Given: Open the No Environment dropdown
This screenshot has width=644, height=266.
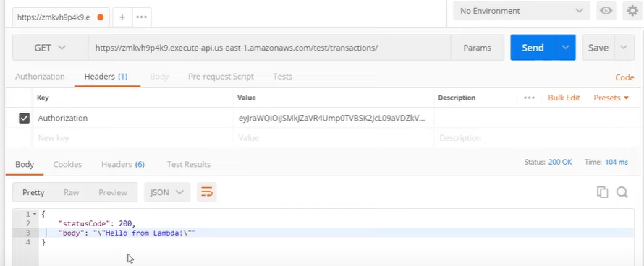Looking at the screenshot, I should point(521,11).
